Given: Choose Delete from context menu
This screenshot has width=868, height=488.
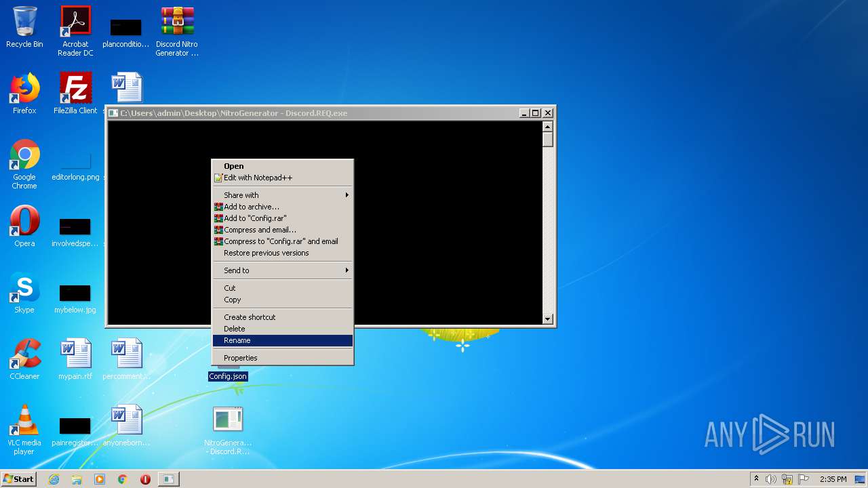Looking at the screenshot, I should (x=283, y=329).
